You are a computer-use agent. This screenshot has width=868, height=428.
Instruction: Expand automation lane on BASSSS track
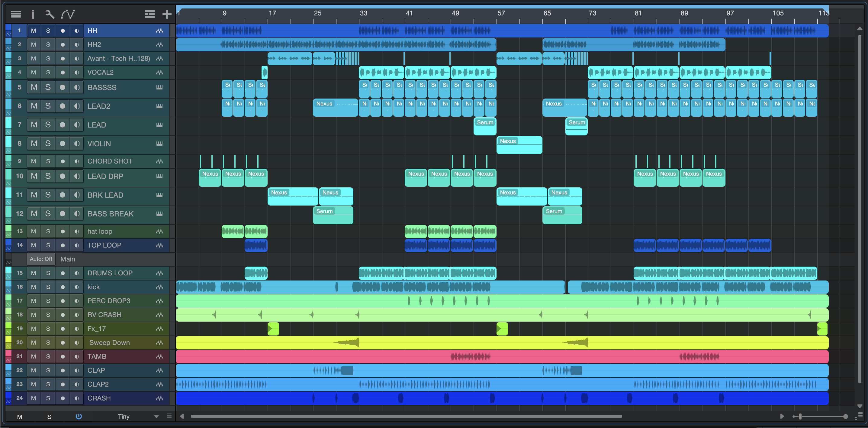pyautogui.click(x=8, y=95)
